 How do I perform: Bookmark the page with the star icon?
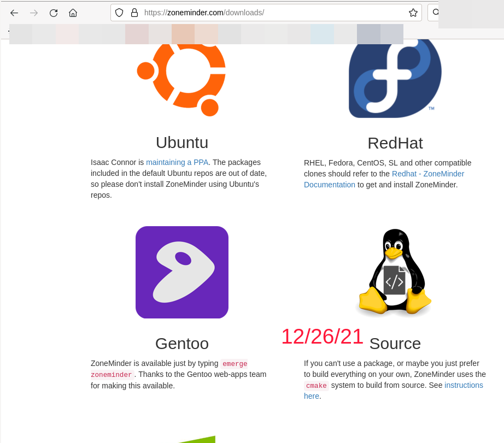pyautogui.click(x=413, y=12)
